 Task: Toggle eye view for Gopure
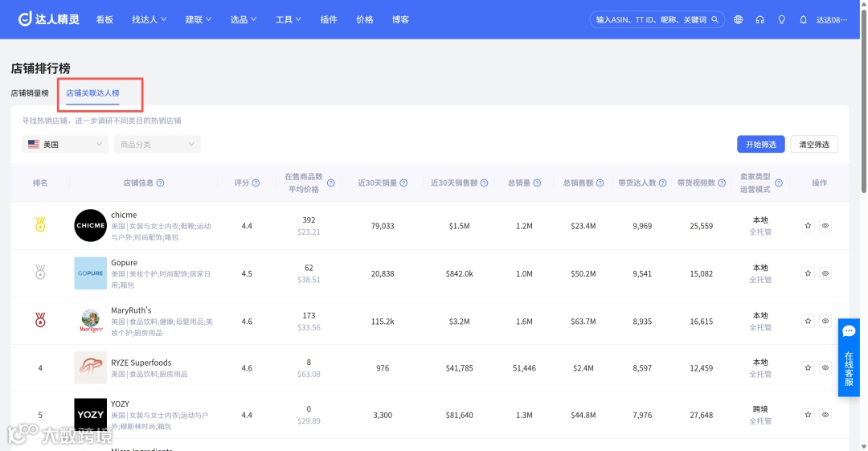(825, 273)
